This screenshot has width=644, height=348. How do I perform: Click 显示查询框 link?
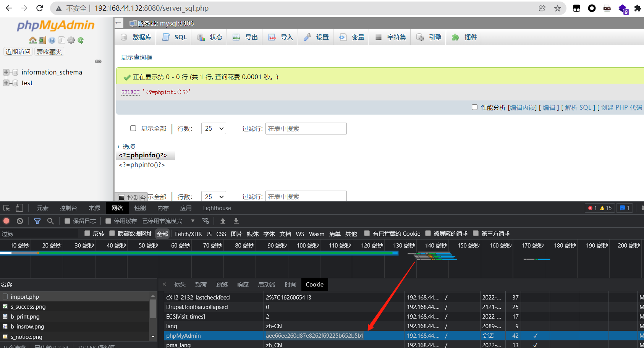[x=137, y=57]
